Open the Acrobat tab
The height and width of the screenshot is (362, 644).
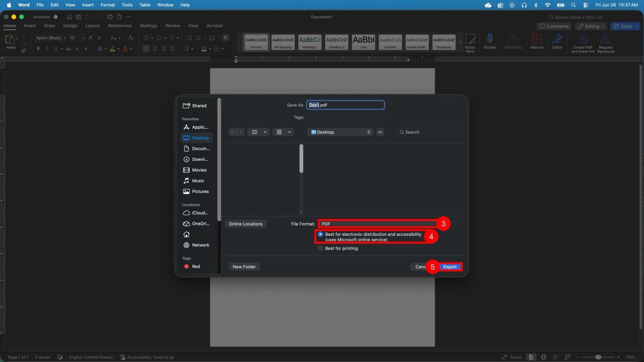(215, 26)
